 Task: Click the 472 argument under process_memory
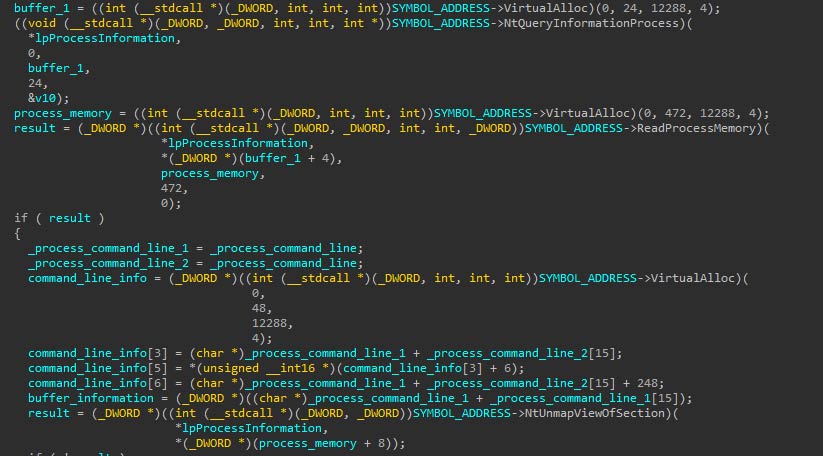click(x=171, y=188)
